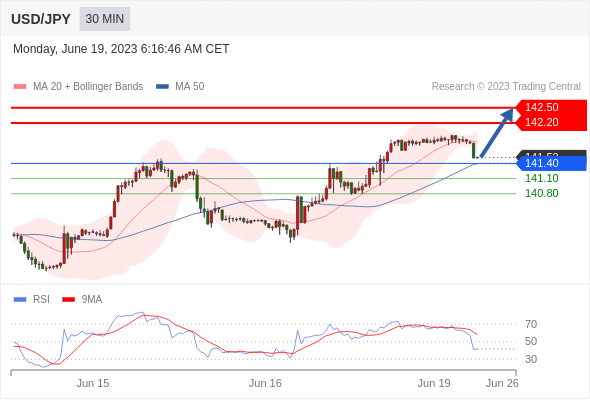This screenshot has height=400, width=590.
Task: Click the USD/JPY pair title
Action: pyautogui.click(x=41, y=19)
